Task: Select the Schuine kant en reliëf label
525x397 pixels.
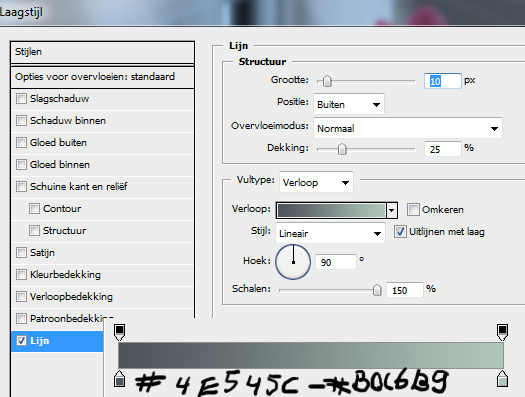Action: (x=79, y=186)
